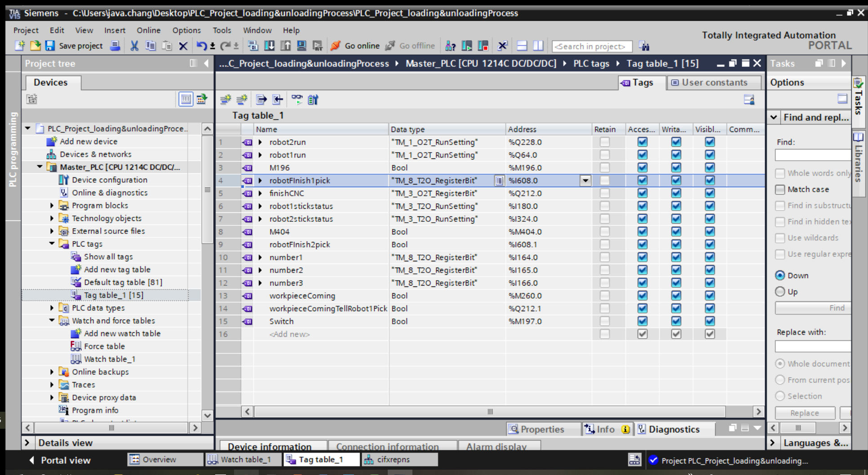Click the tag icon of robot2run row
868x475 pixels.
tap(248, 142)
